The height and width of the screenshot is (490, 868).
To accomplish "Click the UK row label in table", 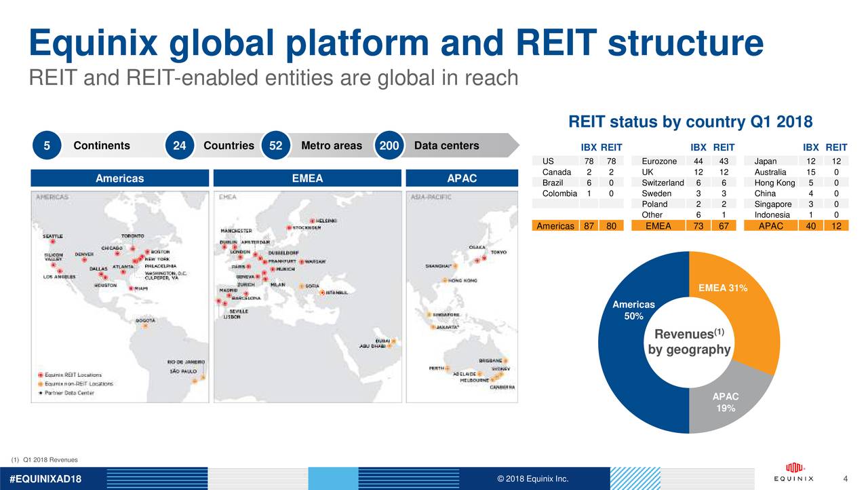I will pyautogui.click(x=648, y=172).
